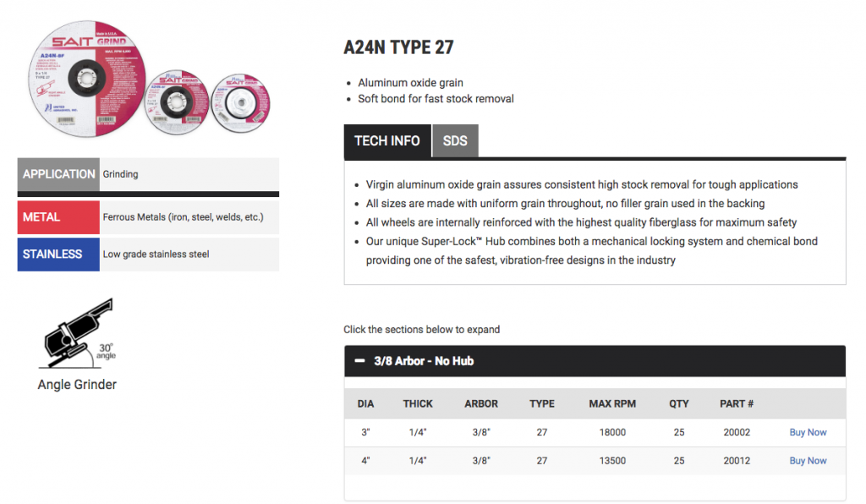Viewport: 866px width, 504px height.
Task: Click the PART # column header
Action: (737, 403)
